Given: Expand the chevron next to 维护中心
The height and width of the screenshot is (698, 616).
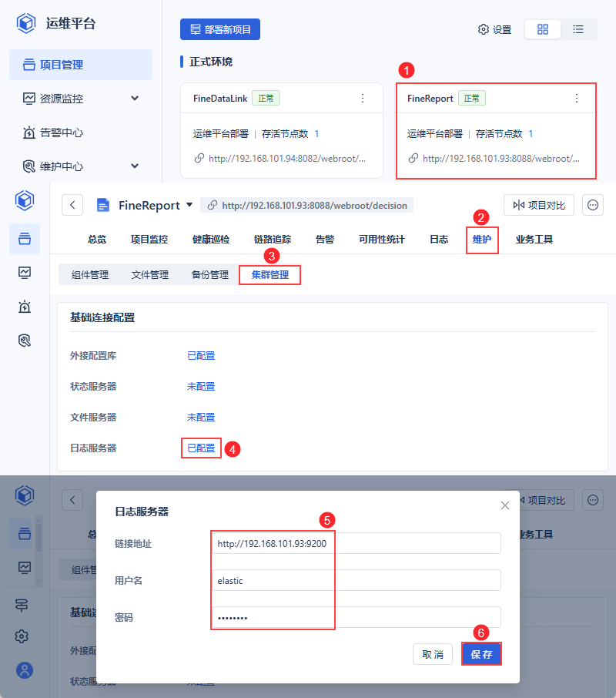Looking at the screenshot, I should pyautogui.click(x=135, y=166).
